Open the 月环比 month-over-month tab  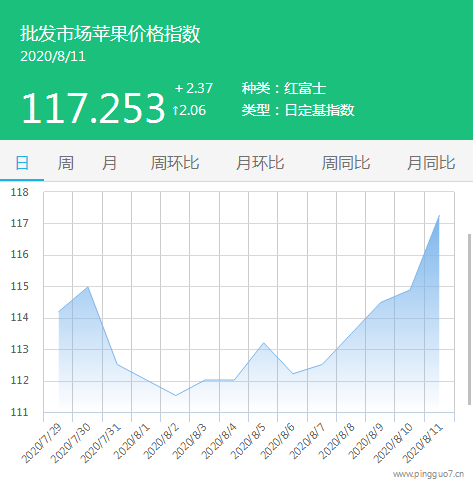tap(260, 163)
